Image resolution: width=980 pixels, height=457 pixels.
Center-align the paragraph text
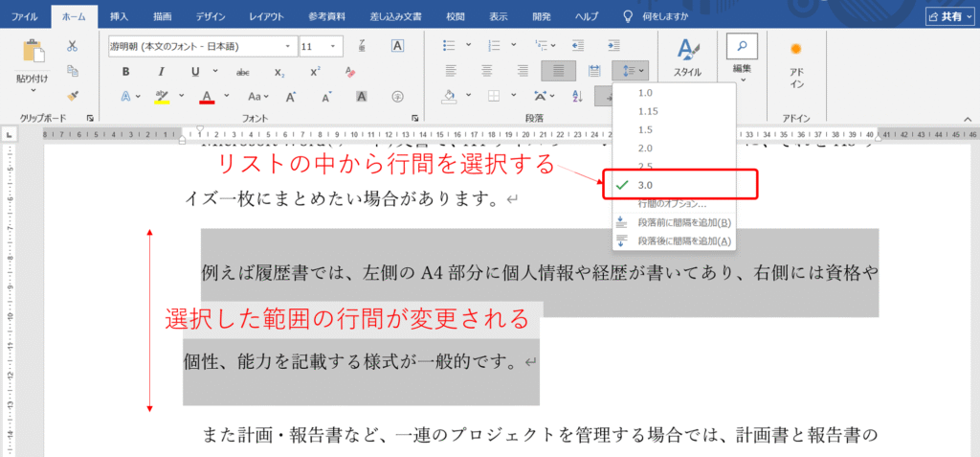[486, 70]
